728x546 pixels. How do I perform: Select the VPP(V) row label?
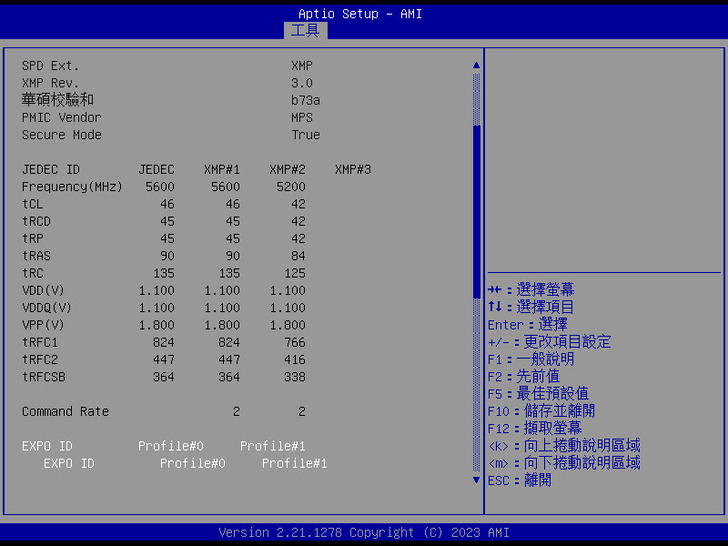point(43,325)
